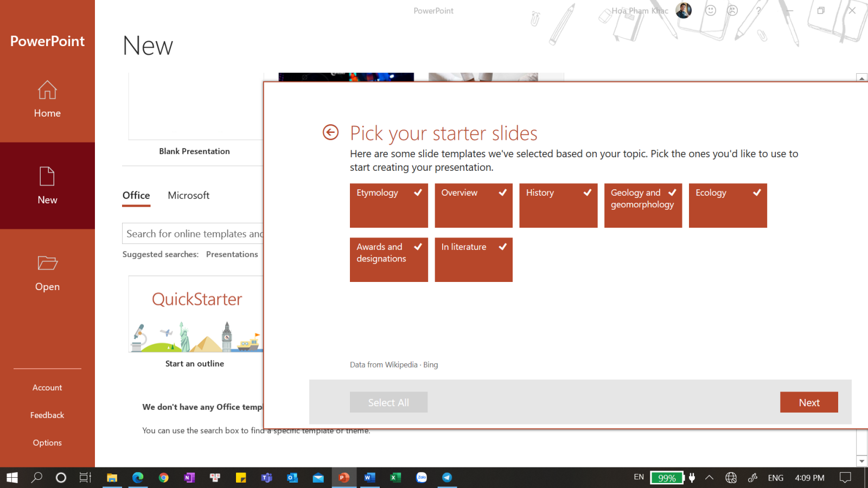Open the Open file section in the sidebar

coord(47,273)
